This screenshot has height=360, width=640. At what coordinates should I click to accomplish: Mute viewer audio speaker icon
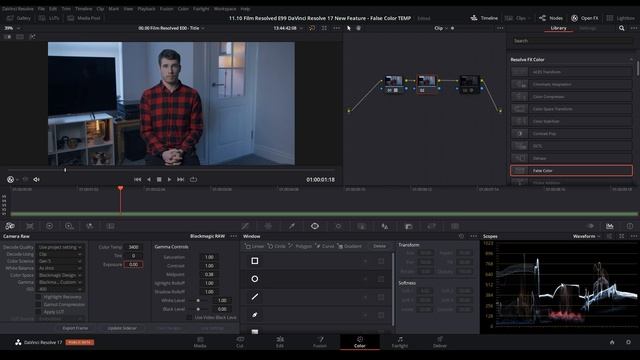click(x=36, y=180)
